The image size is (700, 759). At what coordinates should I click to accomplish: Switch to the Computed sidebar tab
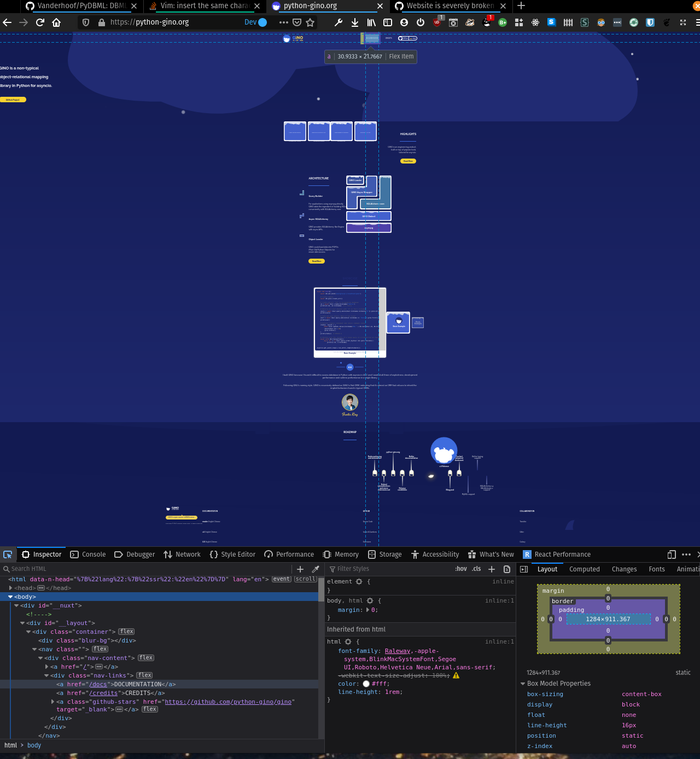click(585, 569)
